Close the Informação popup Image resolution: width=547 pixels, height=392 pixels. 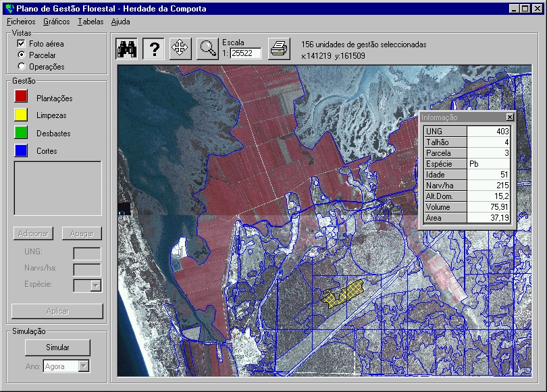coord(510,117)
